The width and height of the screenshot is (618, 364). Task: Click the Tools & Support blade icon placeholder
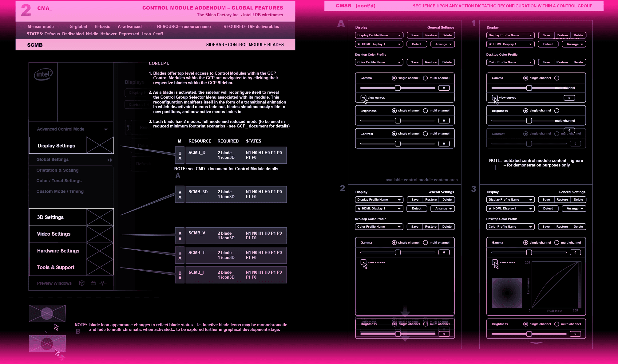[x=100, y=267]
